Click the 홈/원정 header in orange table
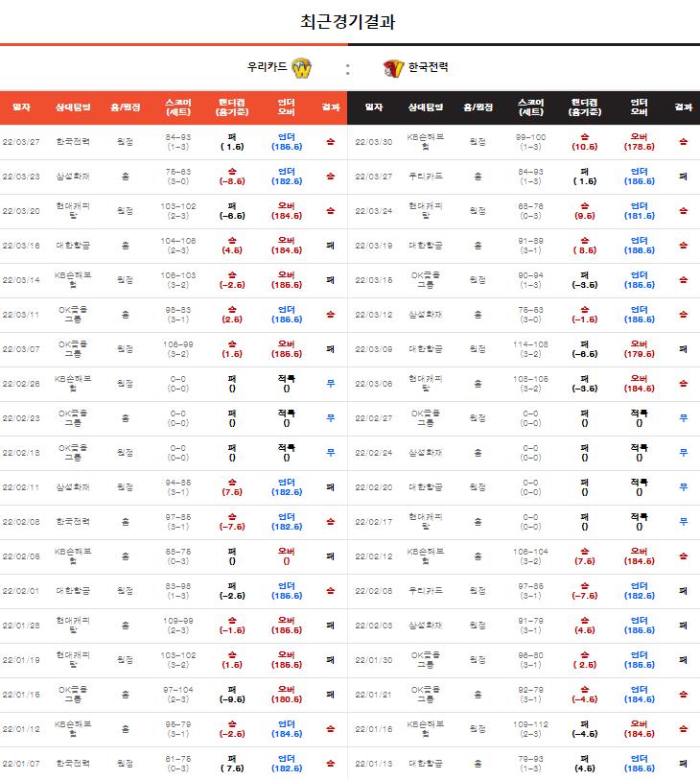Image resolution: width=700 pixels, height=780 pixels. [x=126, y=106]
